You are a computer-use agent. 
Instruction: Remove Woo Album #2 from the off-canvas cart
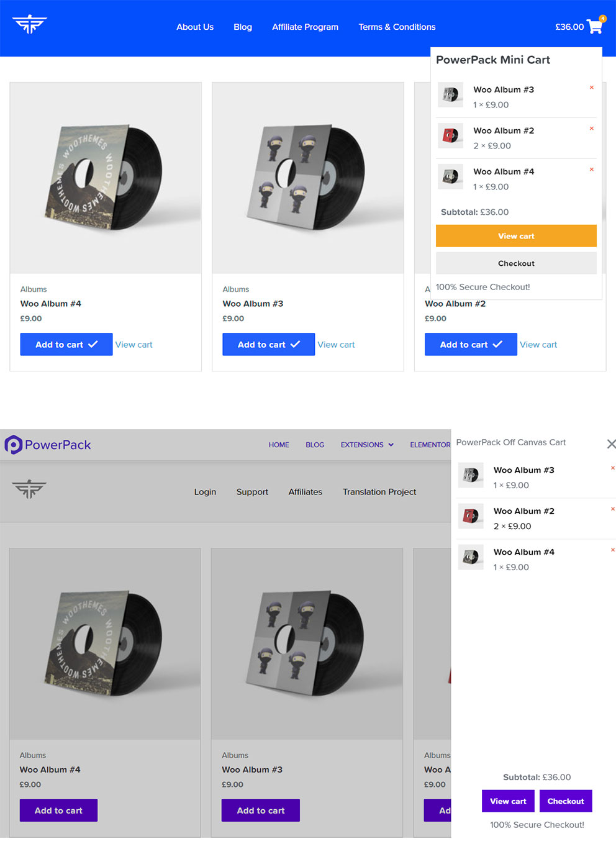pos(613,509)
